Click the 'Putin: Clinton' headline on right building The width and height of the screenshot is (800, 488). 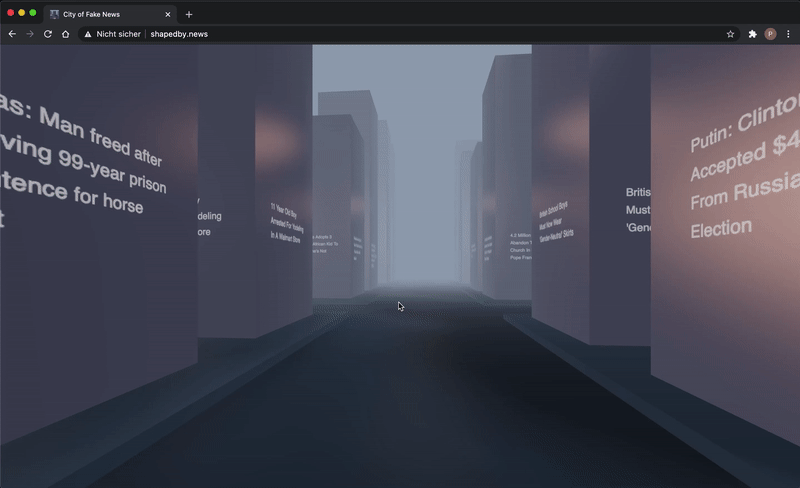point(745,166)
